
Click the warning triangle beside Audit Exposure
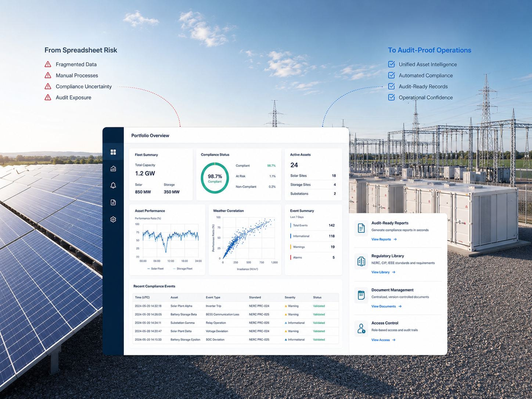point(48,97)
